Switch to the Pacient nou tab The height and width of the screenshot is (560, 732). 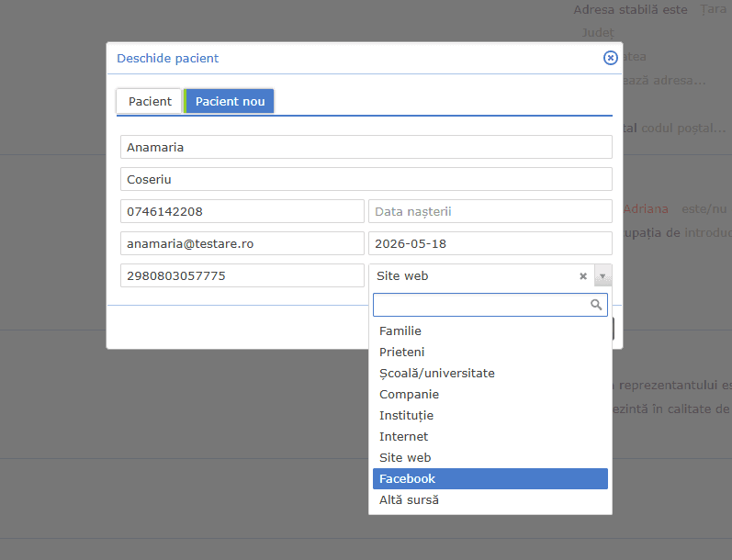[230, 101]
